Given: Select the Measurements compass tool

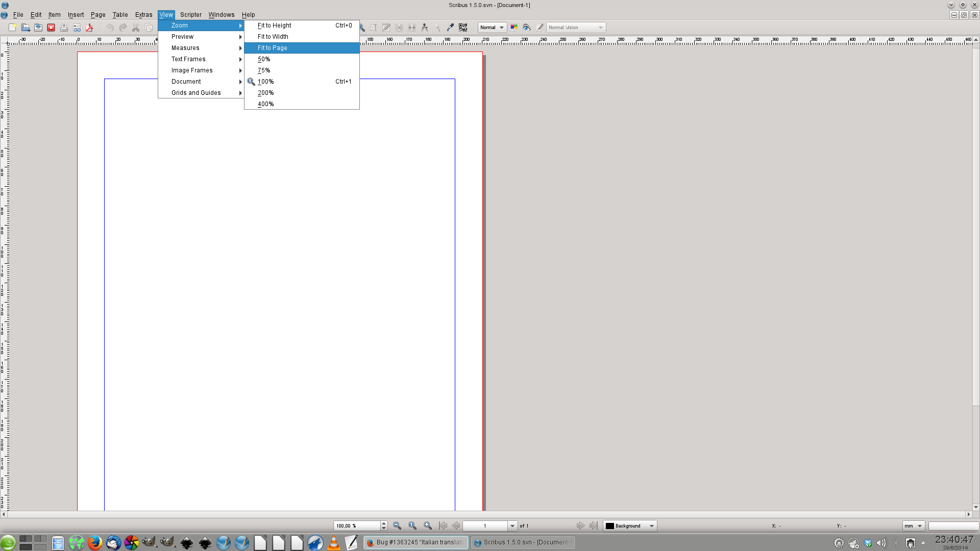Looking at the screenshot, I should pyautogui.click(x=425, y=28).
